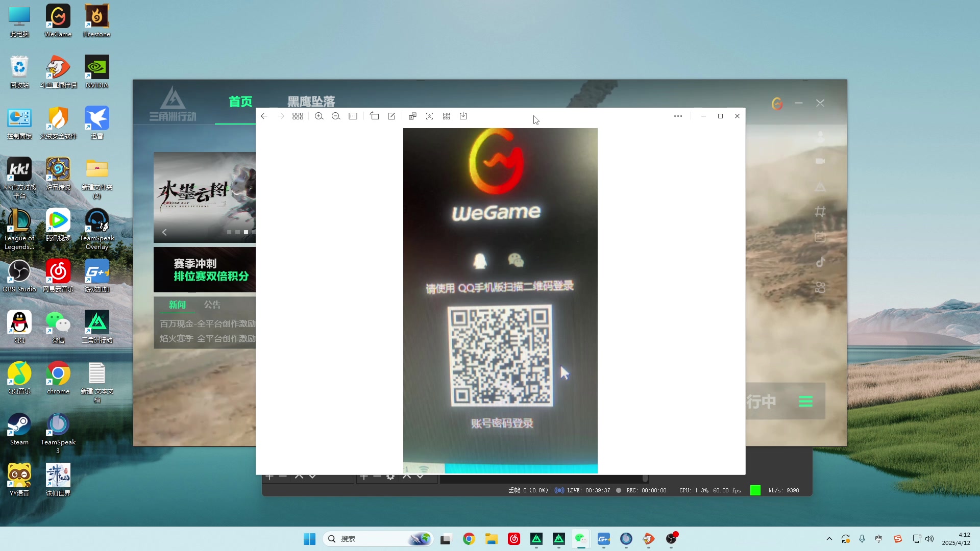Open 三角洲行动 desktop shortcut

pyautogui.click(x=97, y=327)
